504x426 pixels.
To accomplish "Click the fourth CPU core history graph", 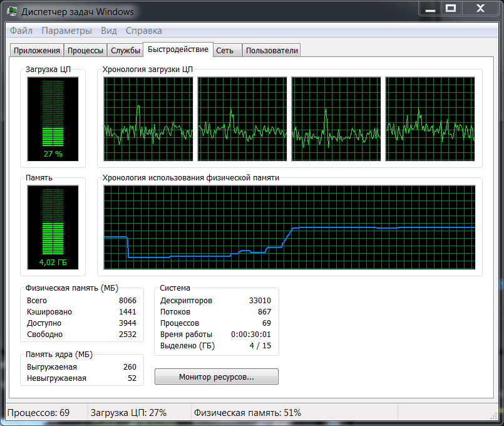I will point(430,119).
